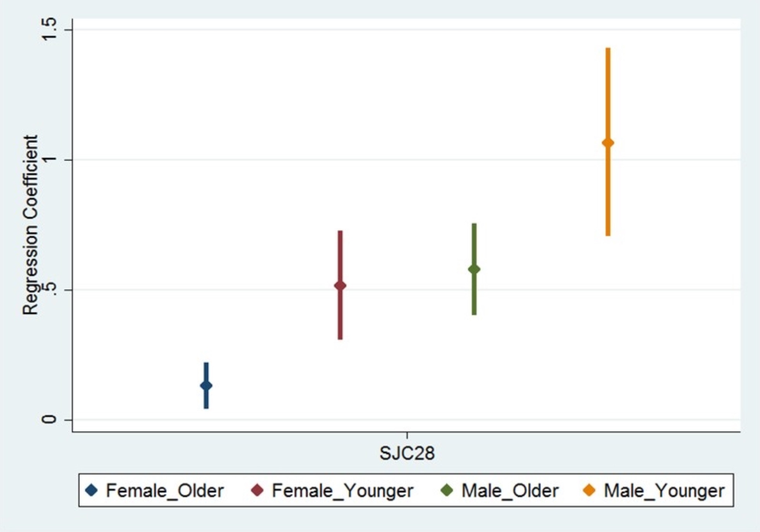Select the orange diamond data point marker
Image resolution: width=760 pixels, height=532 pixels.
click(x=608, y=143)
